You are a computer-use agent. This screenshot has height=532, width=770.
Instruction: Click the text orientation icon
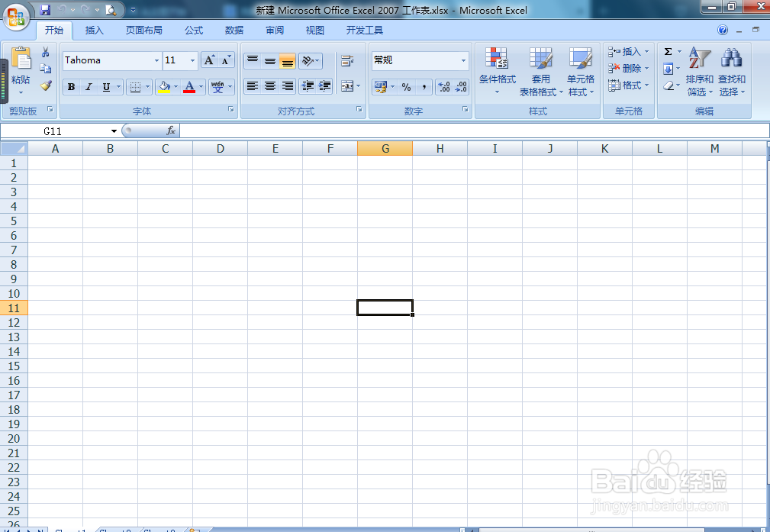308,60
